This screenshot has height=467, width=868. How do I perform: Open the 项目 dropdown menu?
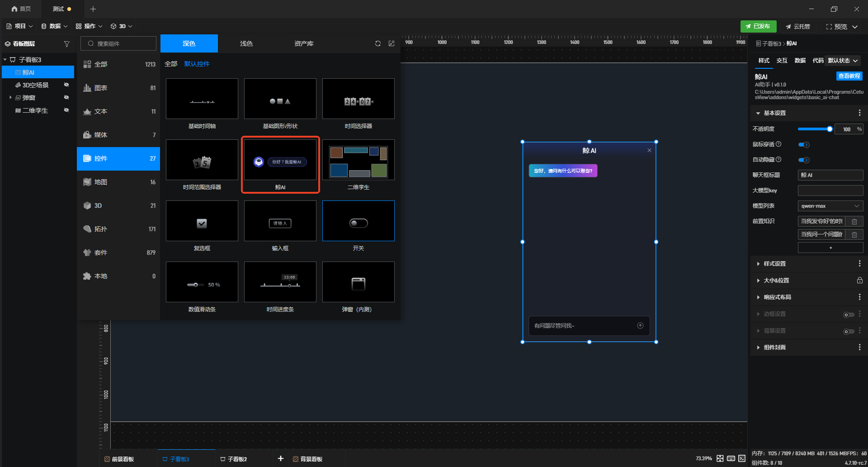(19, 26)
